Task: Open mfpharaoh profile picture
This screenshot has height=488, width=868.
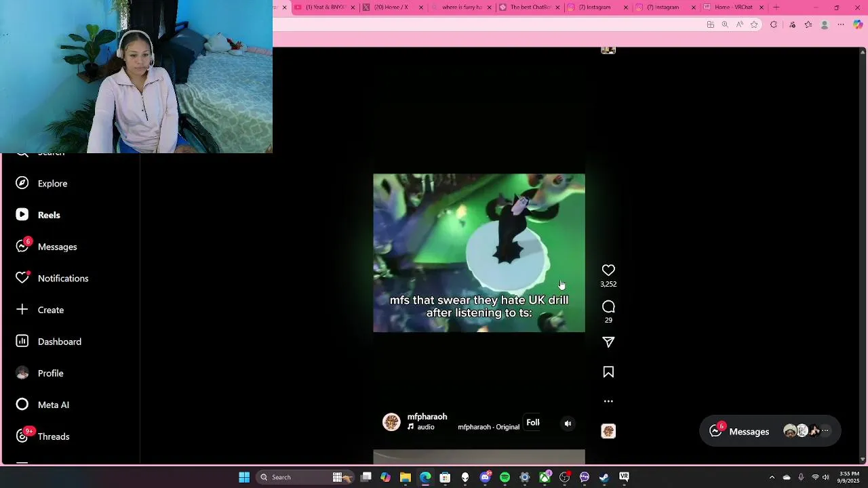Action: coord(391,422)
